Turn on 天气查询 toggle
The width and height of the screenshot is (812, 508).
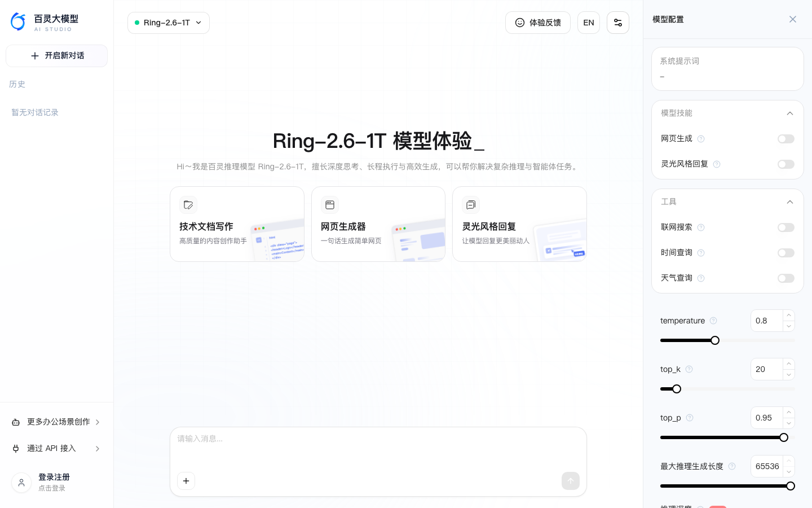786,278
